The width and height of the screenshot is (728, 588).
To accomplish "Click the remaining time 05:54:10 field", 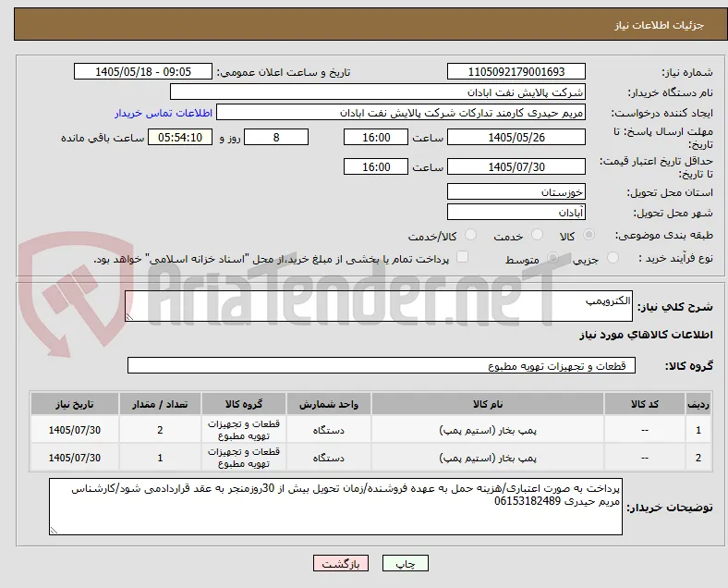I will click(x=180, y=138).
